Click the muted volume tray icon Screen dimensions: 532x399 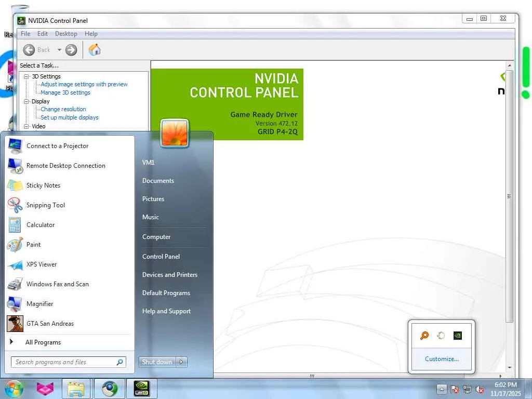point(480,389)
